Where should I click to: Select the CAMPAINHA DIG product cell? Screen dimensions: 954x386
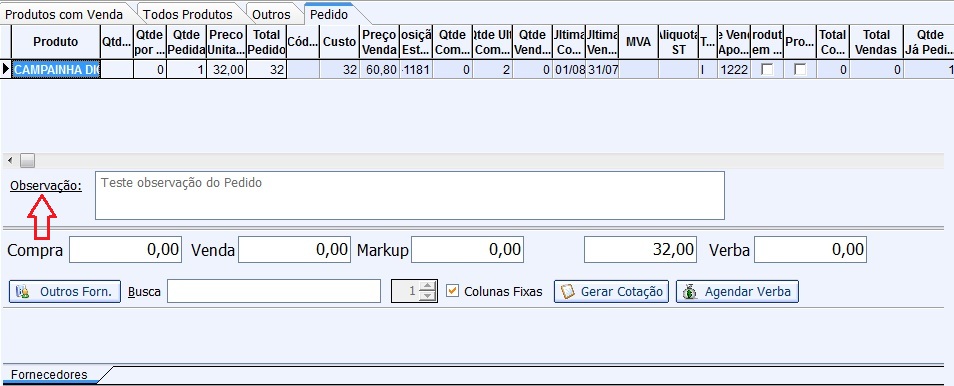[x=56, y=70]
